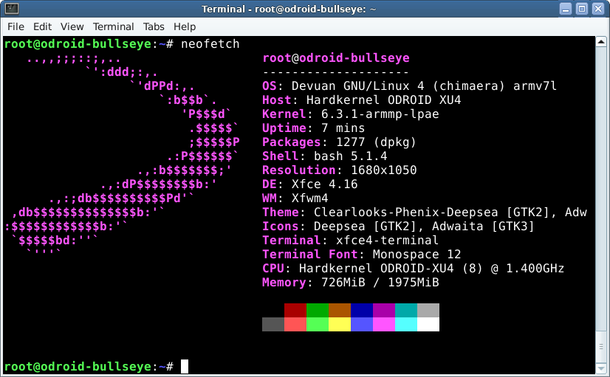The width and height of the screenshot is (610, 377).
Task: Click the 'WM: Xfwm4' line
Action: [295, 198]
